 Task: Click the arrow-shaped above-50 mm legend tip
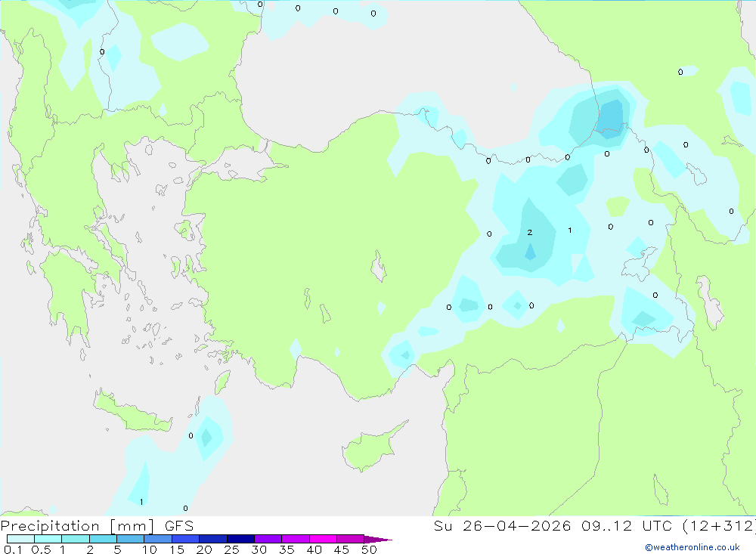coord(378,539)
